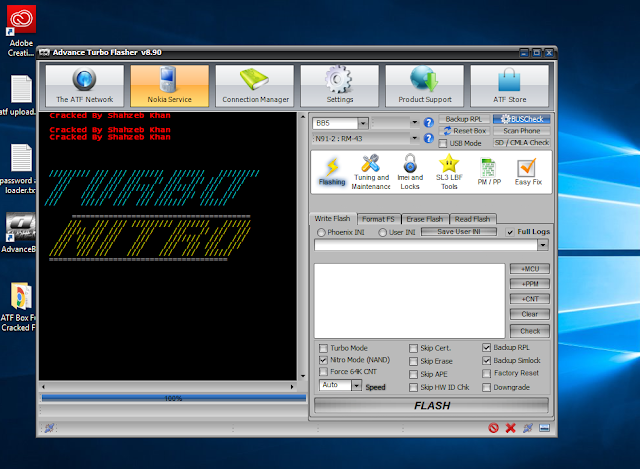Click +MCU button
Screen dimensions: 640x469
click(x=530, y=269)
